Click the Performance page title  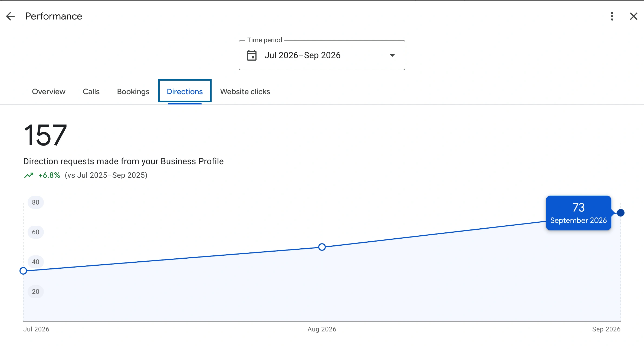[54, 16]
